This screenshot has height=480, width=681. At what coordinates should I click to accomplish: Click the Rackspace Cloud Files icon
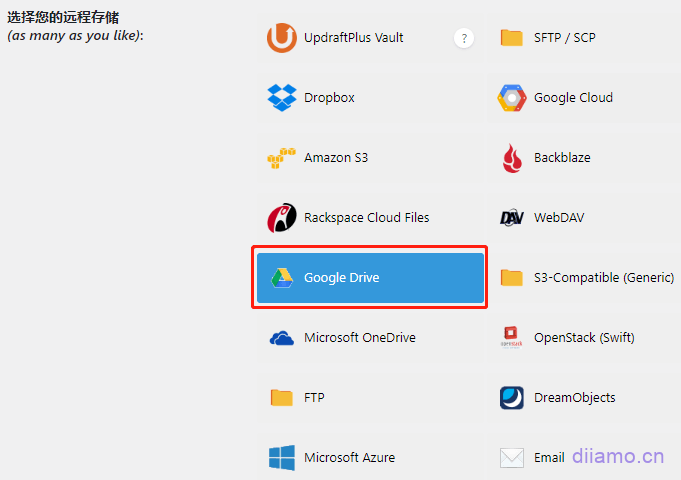pos(281,218)
